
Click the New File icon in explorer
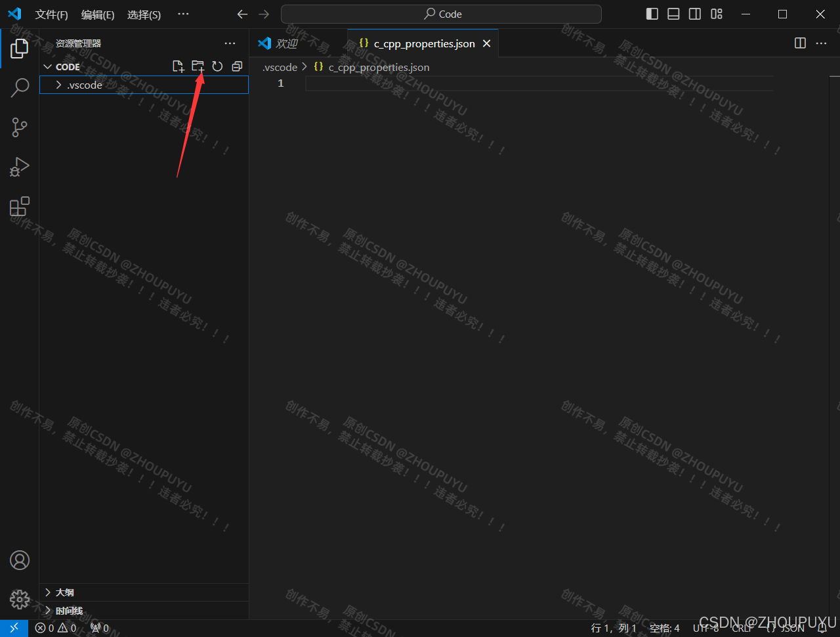pyautogui.click(x=178, y=66)
